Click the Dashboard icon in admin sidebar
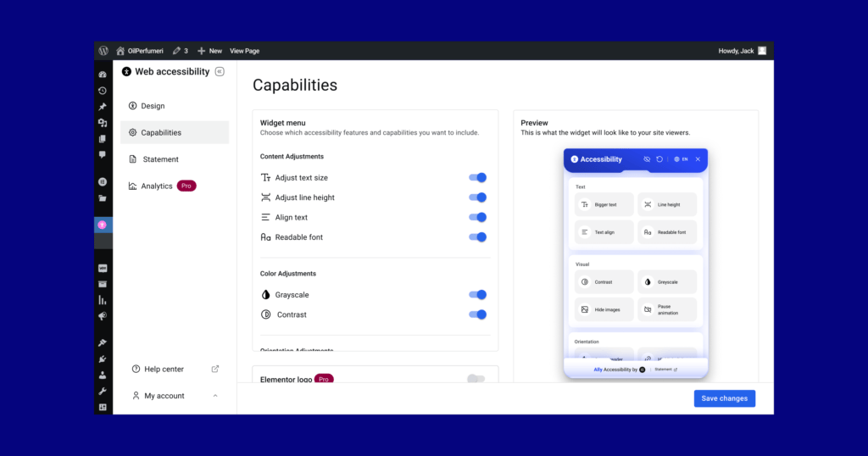The height and width of the screenshot is (456, 868). tap(103, 74)
